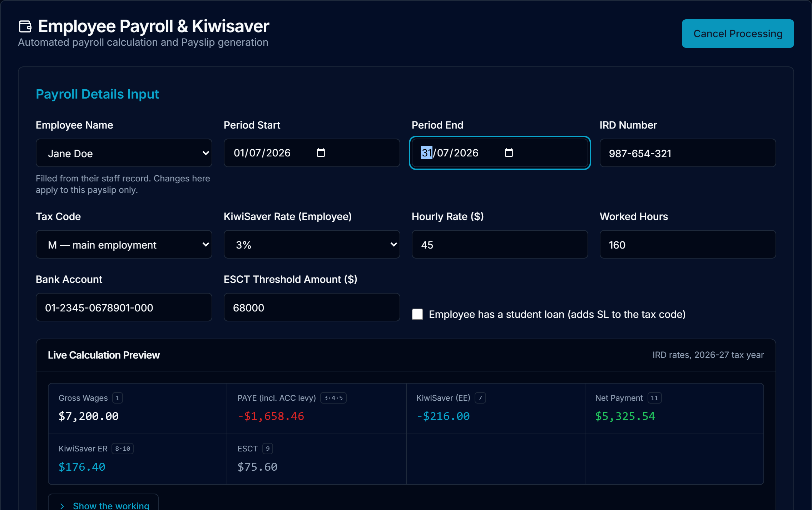Click the PAYE amount -$1,658.46
Viewport: 812px width, 510px height.
coord(271,416)
